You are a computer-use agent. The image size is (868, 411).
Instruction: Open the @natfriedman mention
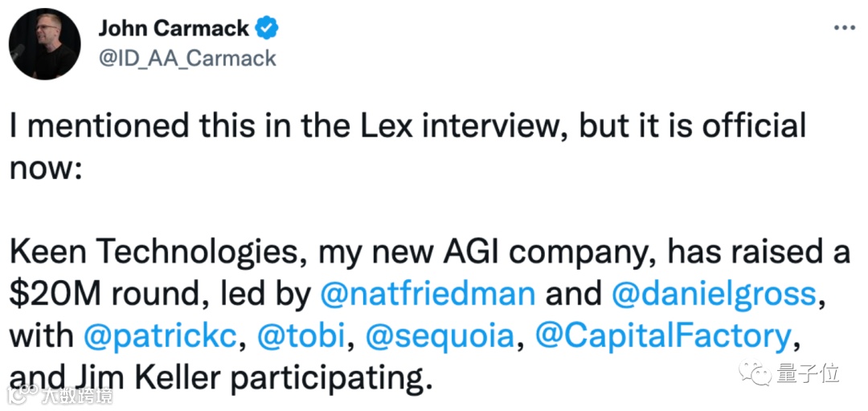428,294
